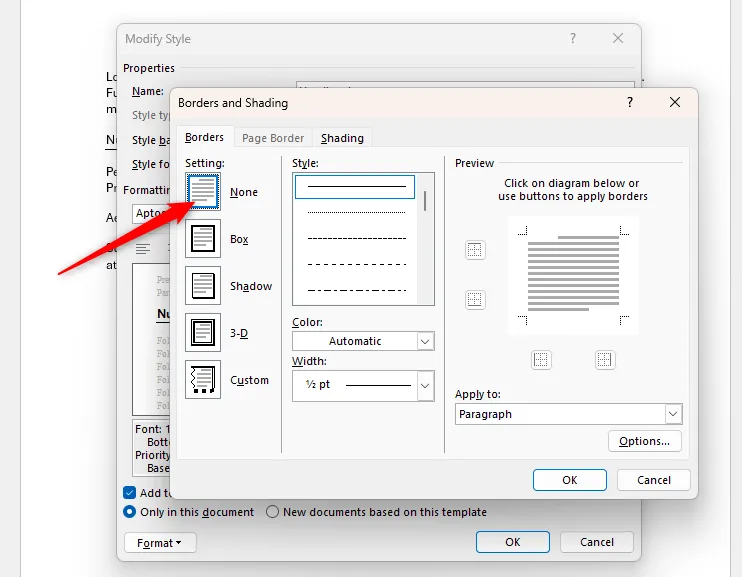Select the 3-D border setting icon
The height and width of the screenshot is (577, 742).
click(x=203, y=333)
